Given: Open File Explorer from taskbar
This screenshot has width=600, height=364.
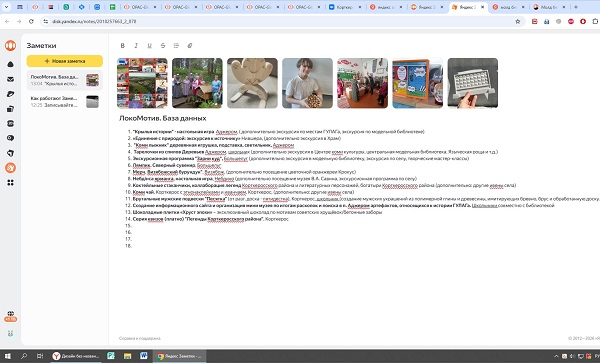Looking at the screenshot, I should click(x=127, y=356).
